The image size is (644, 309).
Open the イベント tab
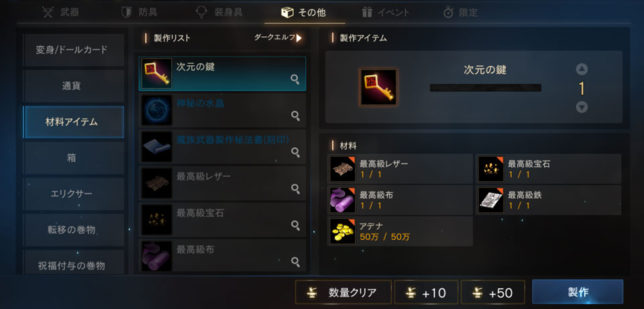pos(385,12)
